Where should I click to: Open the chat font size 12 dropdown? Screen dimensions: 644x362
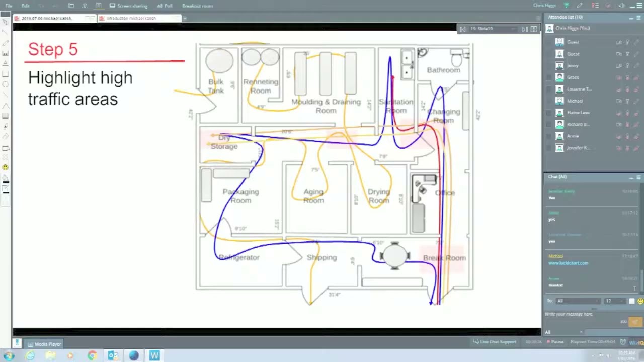coord(614,301)
